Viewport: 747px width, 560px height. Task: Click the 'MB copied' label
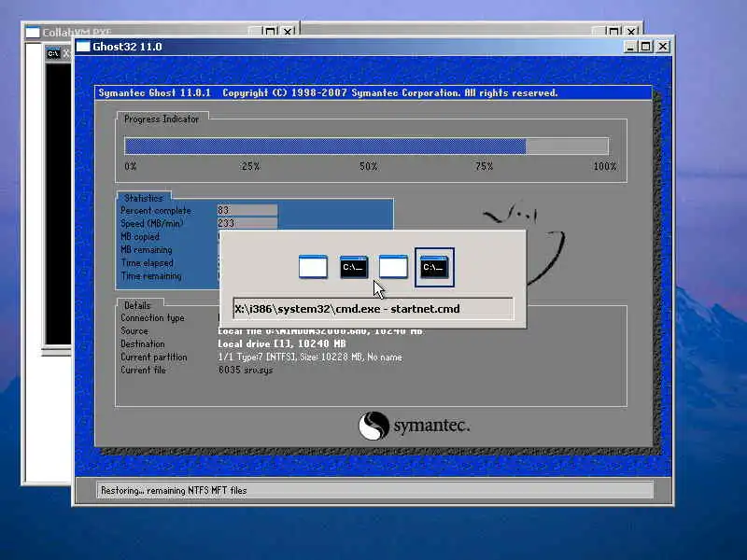pyautogui.click(x=140, y=237)
